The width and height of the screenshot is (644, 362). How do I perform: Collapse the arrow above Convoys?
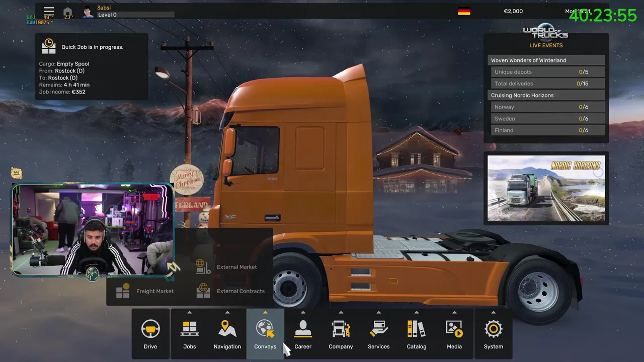[265, 312]
